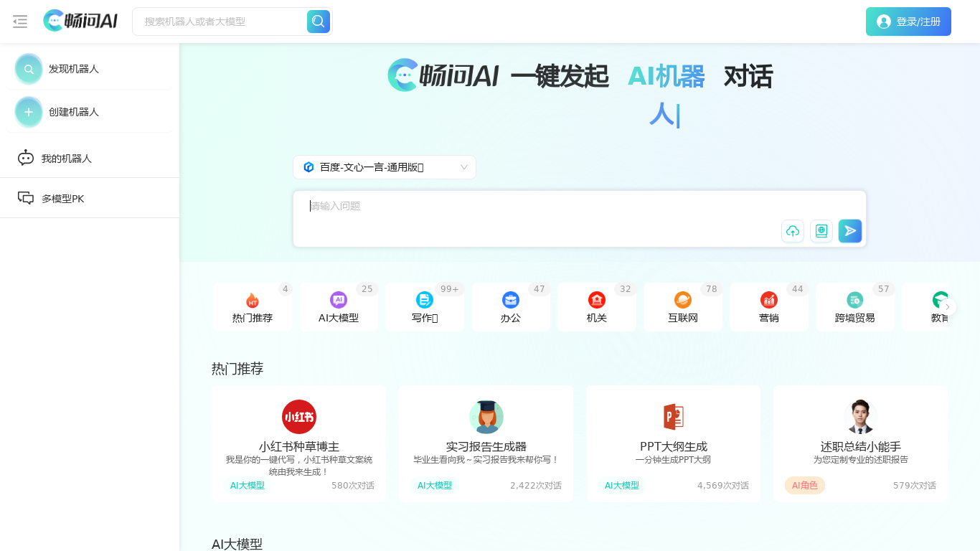
Task: Click the 579次对话 count text
Action: point(915,486)
